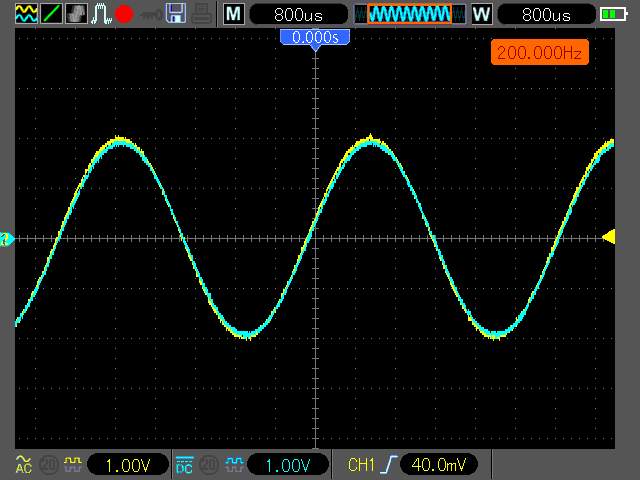Click the 0.000s horizontal trigger position marker
Image resolution: width=640 pixels, height=480 pixels.
(315, 38)
